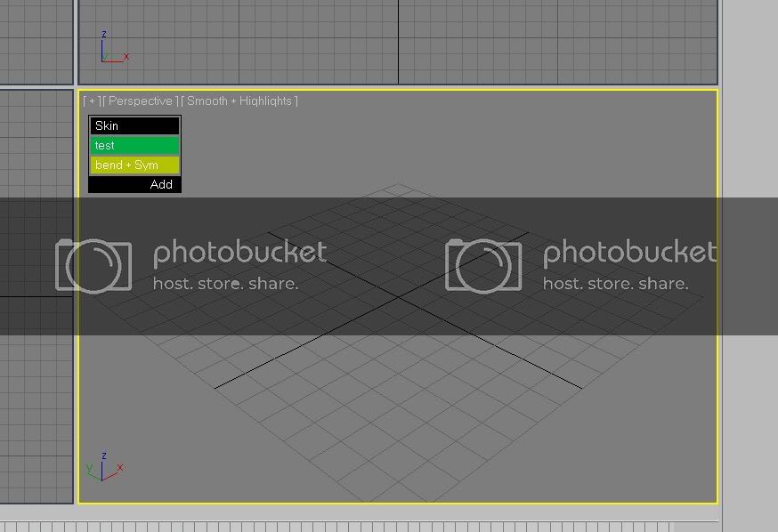
Task: Click the XYZ axis gizmo in Perspective viewport
Action: tap(104, 468)
